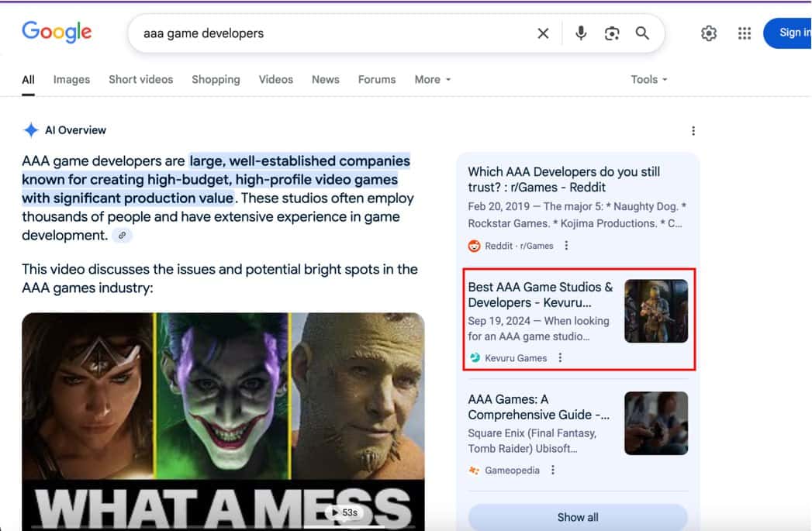This screenshot has height=531, width=812.
Task: Select the All tab
Action: pyautogui.click(x=28, y=80)
